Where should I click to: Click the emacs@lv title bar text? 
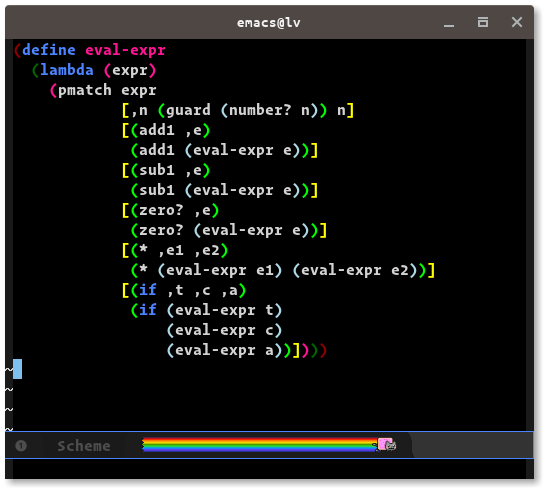(x=269, y=23)
